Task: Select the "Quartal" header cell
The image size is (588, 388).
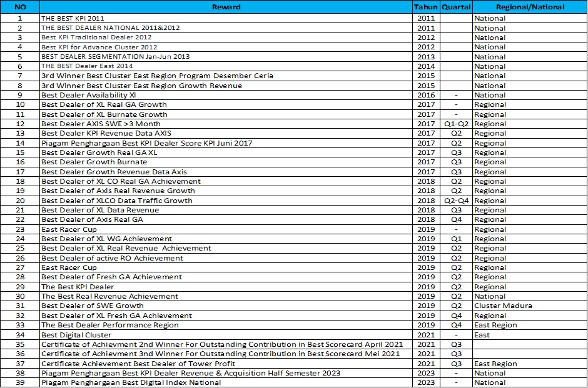Action: [456, 7]
